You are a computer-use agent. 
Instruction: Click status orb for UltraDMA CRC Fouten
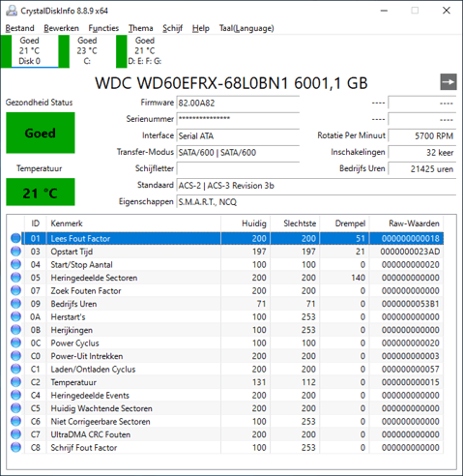pyautogui.click(x=15, y=434)
